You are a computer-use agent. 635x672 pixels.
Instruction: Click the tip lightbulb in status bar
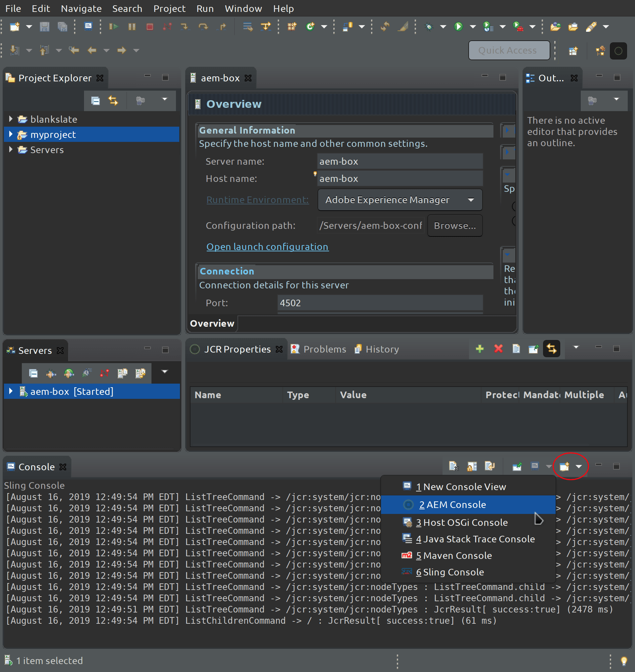tap(623, 660)
